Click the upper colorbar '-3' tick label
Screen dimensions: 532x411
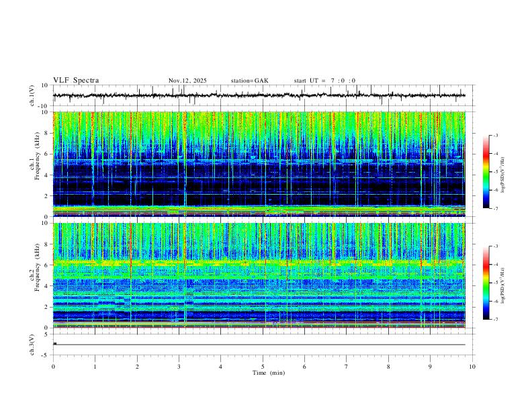[x=495, y=135]
